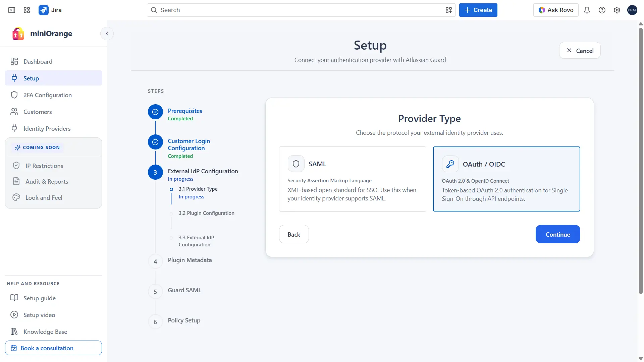Go to step 4 Plugin Metadata

190,260
